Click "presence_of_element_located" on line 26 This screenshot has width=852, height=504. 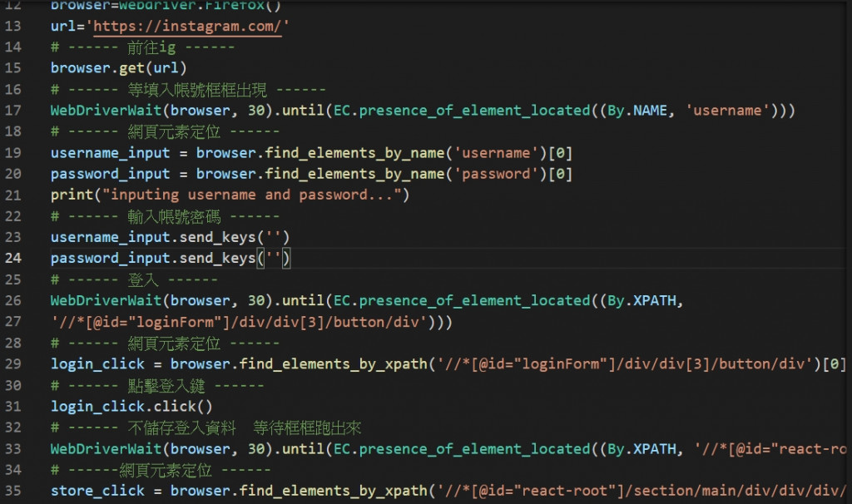pyautogui.click(x=474, y=301)
